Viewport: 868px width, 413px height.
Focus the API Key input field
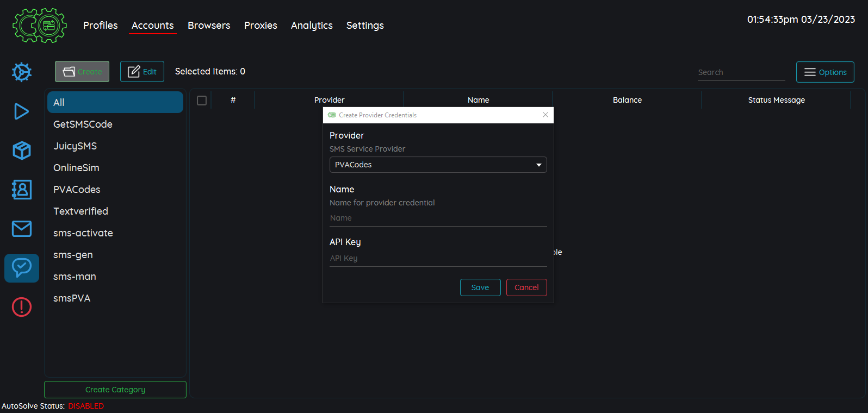pyautogui.click(x=438, y=259)
